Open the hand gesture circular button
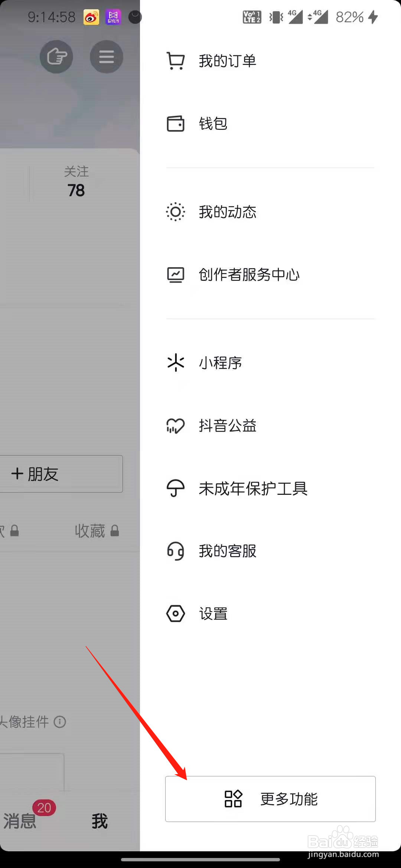 (x=56, y=56)
